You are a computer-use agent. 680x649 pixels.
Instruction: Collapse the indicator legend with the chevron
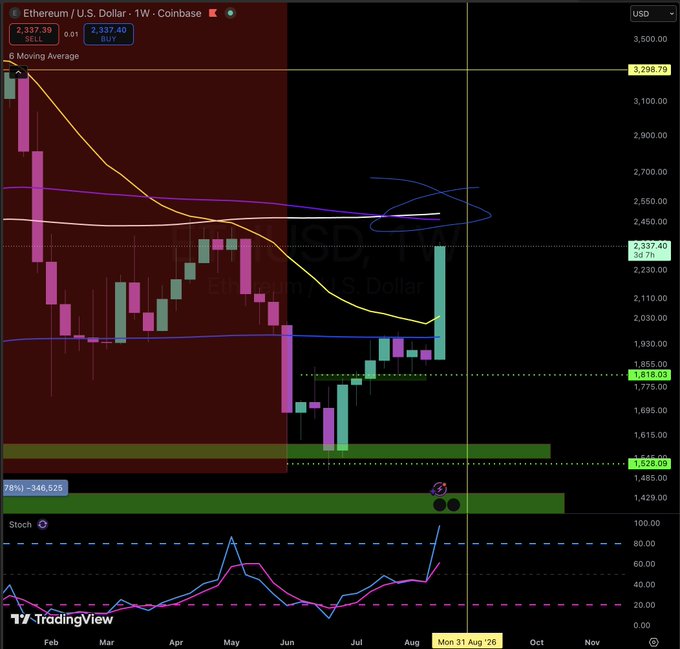[18, 72]
